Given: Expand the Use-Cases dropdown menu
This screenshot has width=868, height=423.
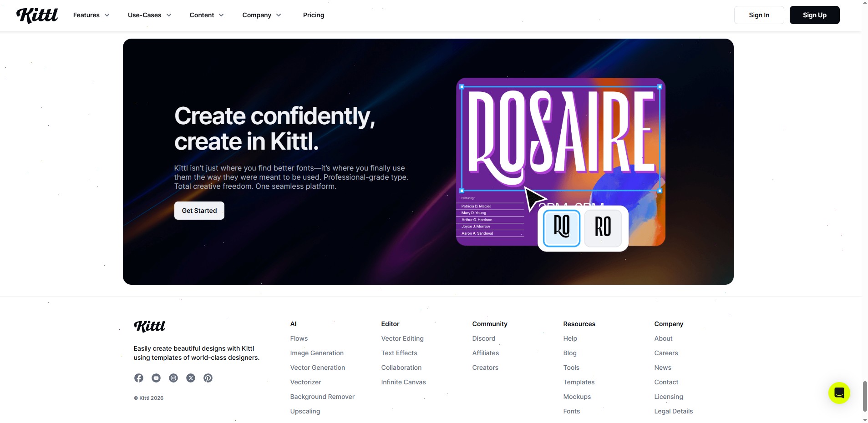Looking at the screenshot, I should point(149,15).
